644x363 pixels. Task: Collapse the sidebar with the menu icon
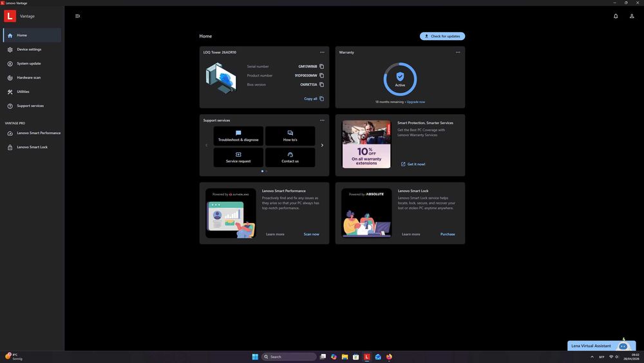coord(78,16)
